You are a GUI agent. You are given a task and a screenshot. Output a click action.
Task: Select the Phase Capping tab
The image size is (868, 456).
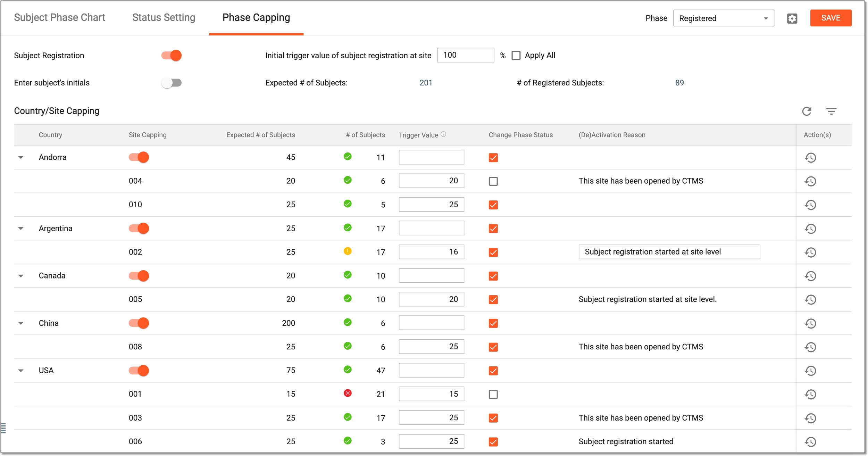click(256, 17)
